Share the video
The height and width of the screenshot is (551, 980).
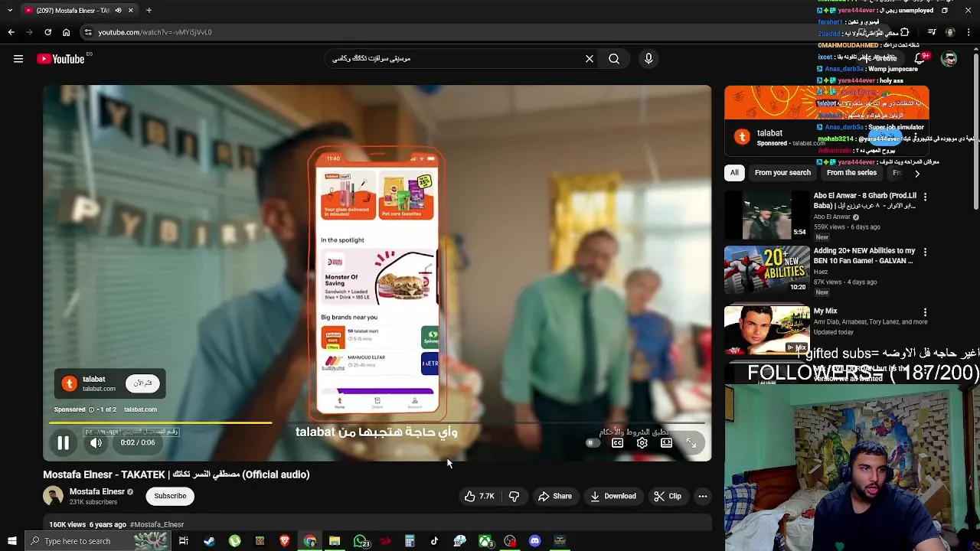555,496
